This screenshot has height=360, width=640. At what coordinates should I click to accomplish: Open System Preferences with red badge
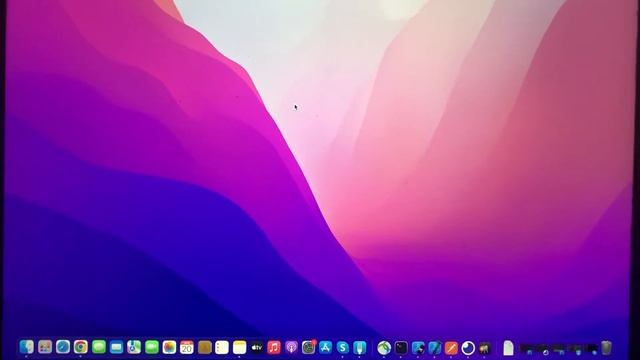coord(309,347)
